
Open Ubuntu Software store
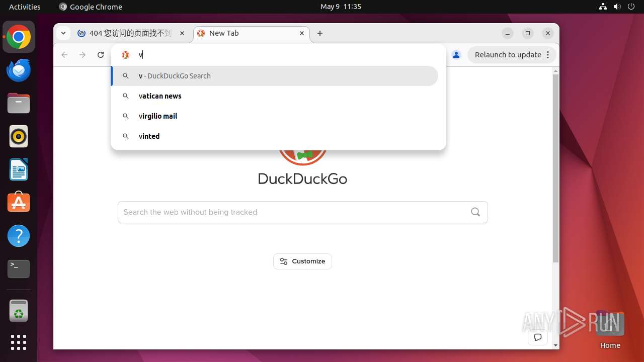point(19,203)
